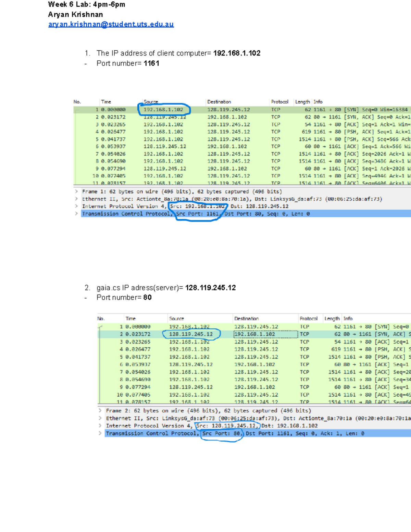Click the Time column header in first capture
This screenshot has height=532, width=411.
(x=106, y=102)
